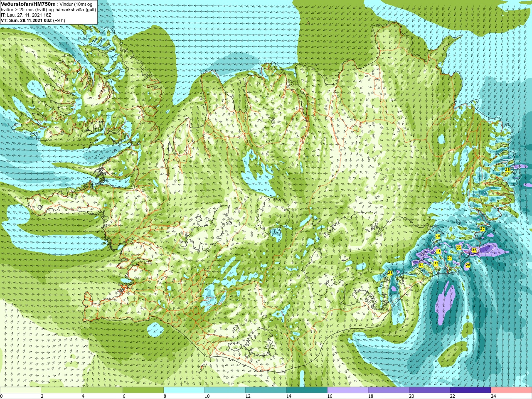
Task: Click the 'hviður > 25 m/s' description line
Action: click(x=48, y=10)
